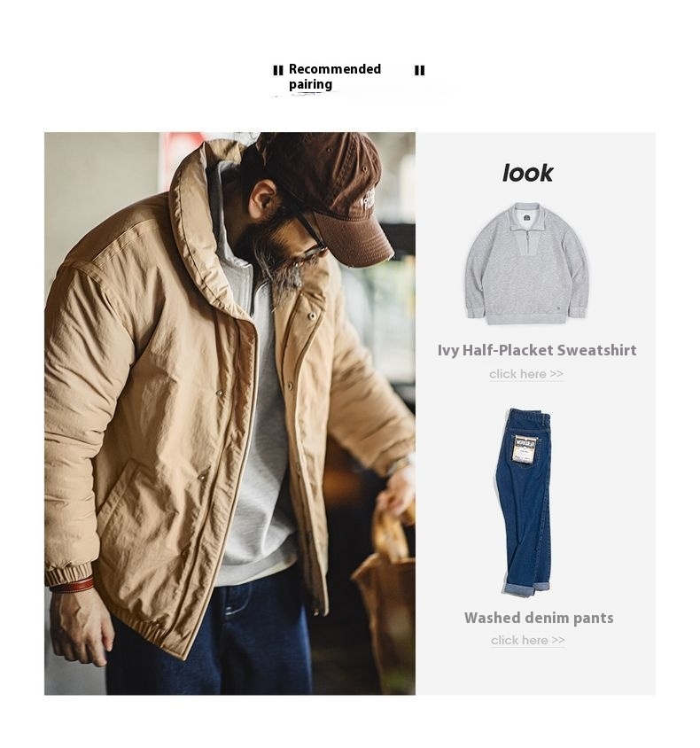Open the 'click here' link under the denim pants

527,640
